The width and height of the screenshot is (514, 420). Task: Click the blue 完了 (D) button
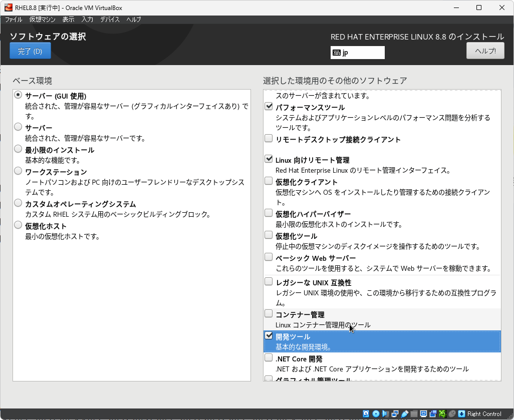(30, 51)
